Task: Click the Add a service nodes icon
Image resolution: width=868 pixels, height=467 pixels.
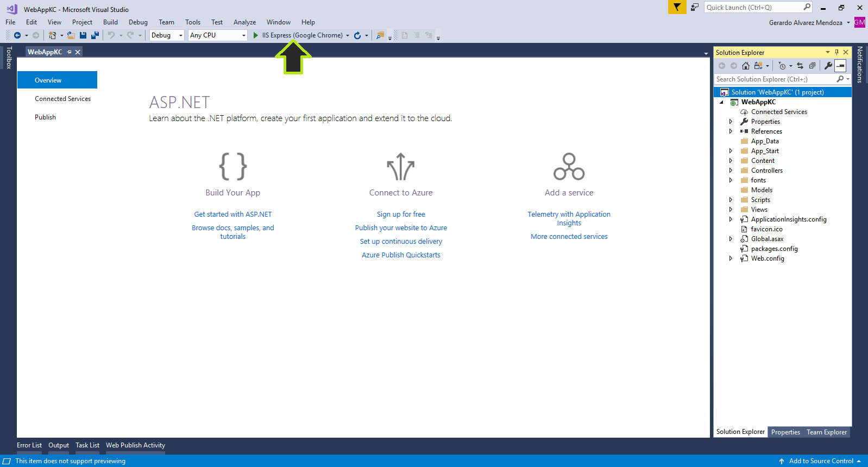Action: pos(569,166)
